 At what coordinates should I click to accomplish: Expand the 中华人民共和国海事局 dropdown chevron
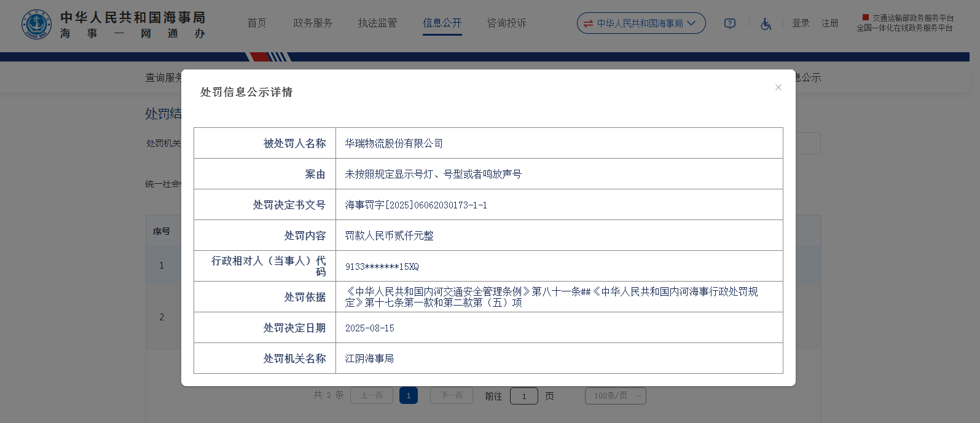(691, 23)
